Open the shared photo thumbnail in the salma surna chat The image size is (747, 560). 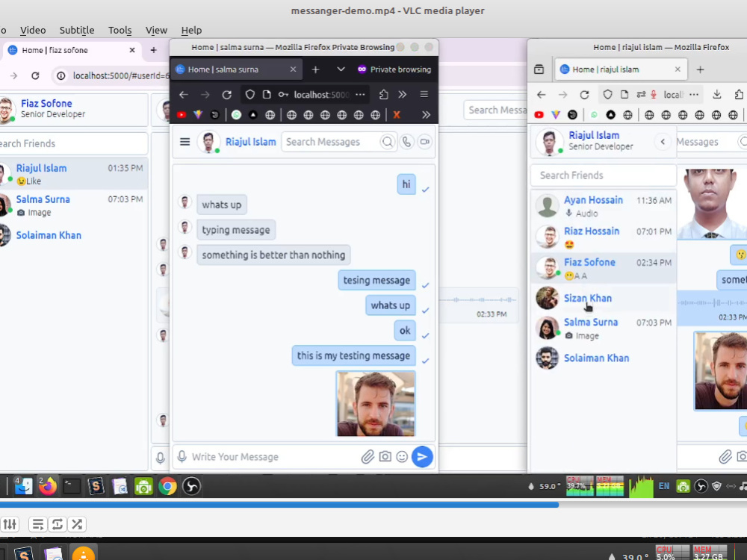[x=376, y=404]
